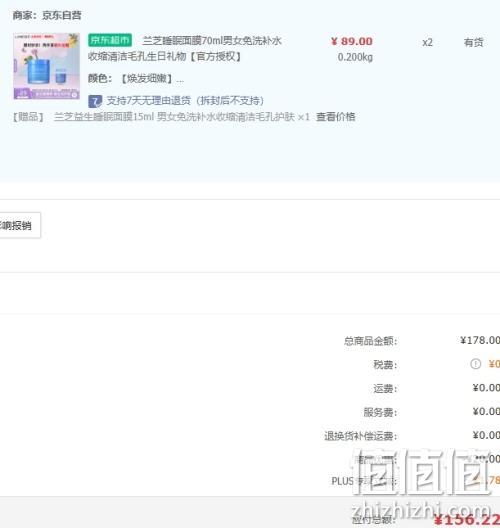This screenshot has width=500, height=528.
Task: Click the 应付总额 ¥156.22 total
Action: click(x=466, y=520)
